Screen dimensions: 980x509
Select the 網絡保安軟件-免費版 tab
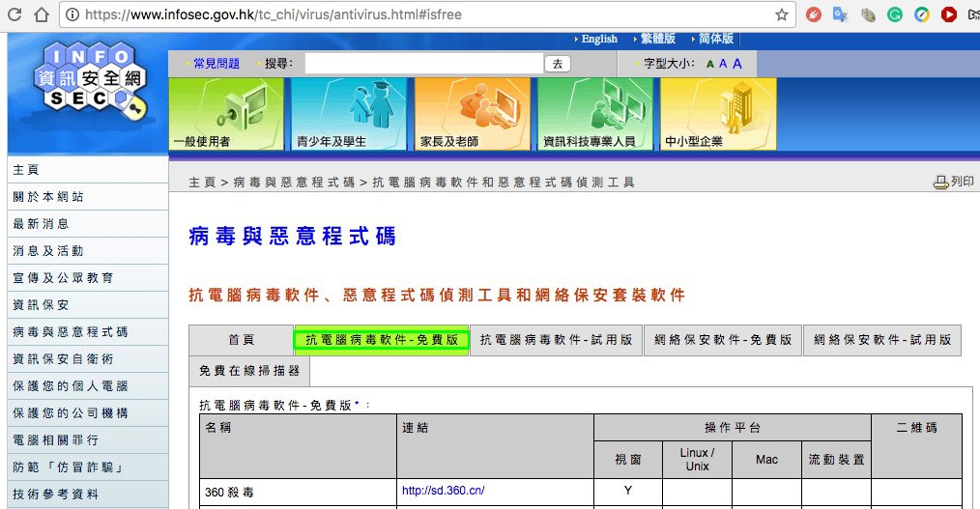[x=722, y=340]
